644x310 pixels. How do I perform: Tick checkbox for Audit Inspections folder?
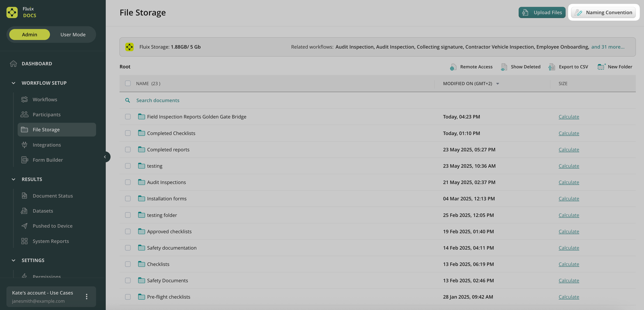[x=128, y=182]
